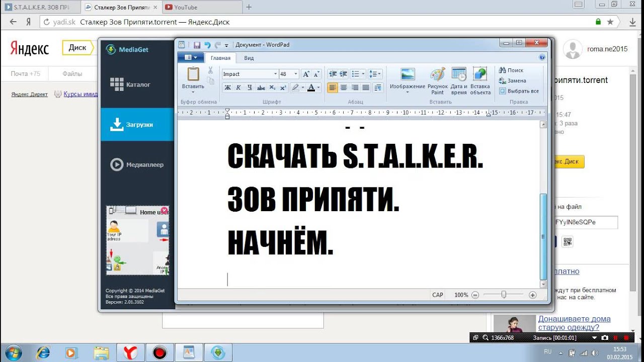This screenshot has height=362, width=644.
Task: Click the Поиск find button
Action: 511,70
